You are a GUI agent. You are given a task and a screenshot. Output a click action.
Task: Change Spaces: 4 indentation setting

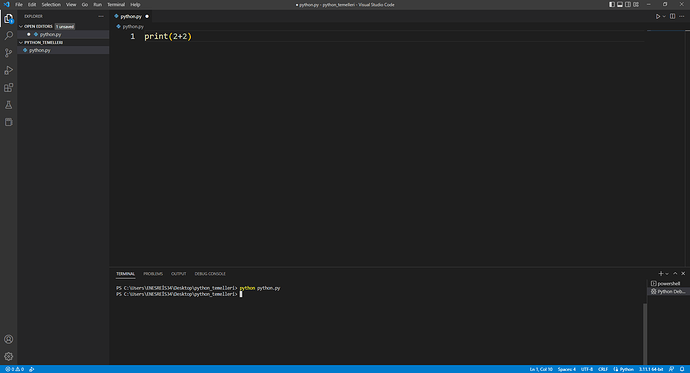coord(566,369)
